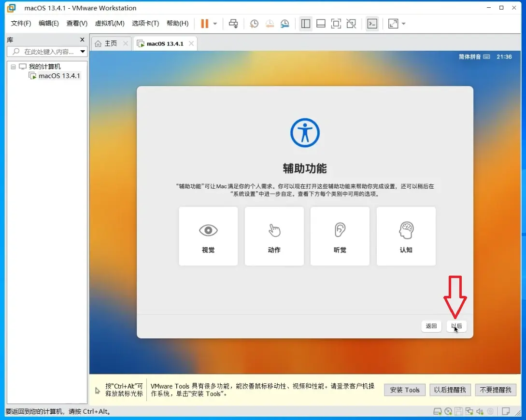Toggle the library sidebar view icon
The height and width of the screenshot is (420, 526).
(306, 24)
